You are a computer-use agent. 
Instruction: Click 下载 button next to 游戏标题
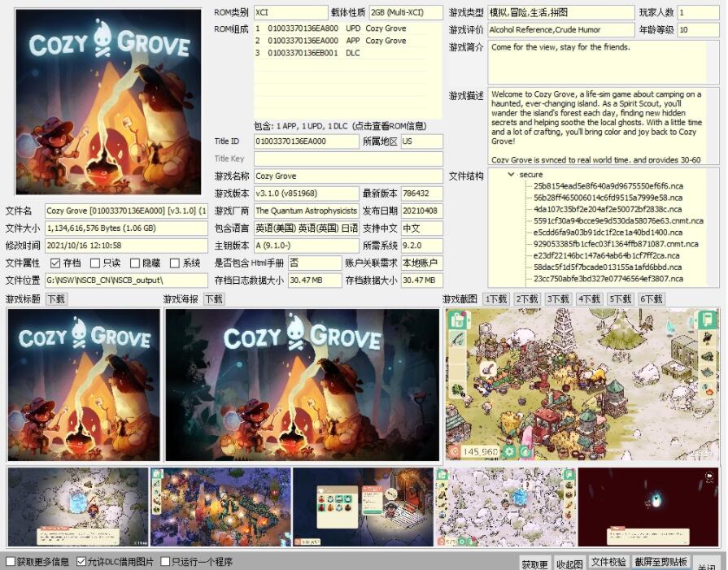click(57, 299)
